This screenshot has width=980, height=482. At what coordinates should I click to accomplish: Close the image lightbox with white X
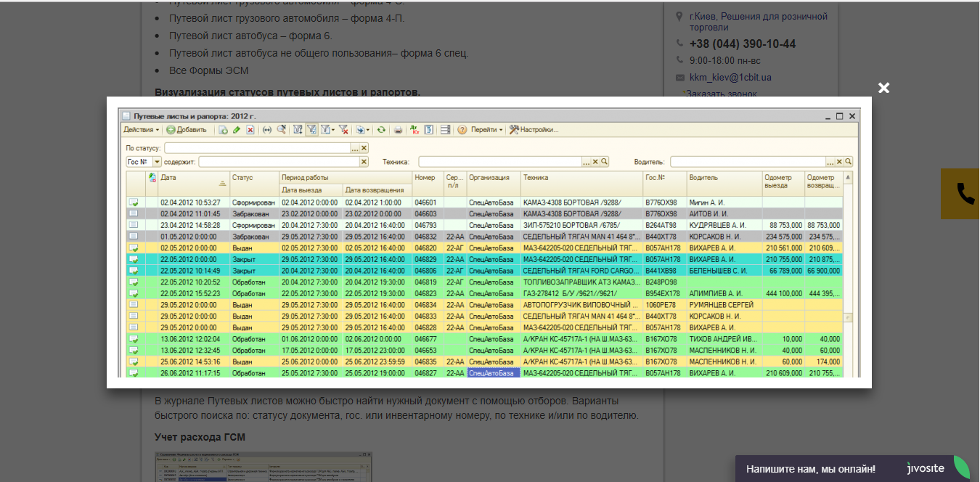[x=883, y=88]
